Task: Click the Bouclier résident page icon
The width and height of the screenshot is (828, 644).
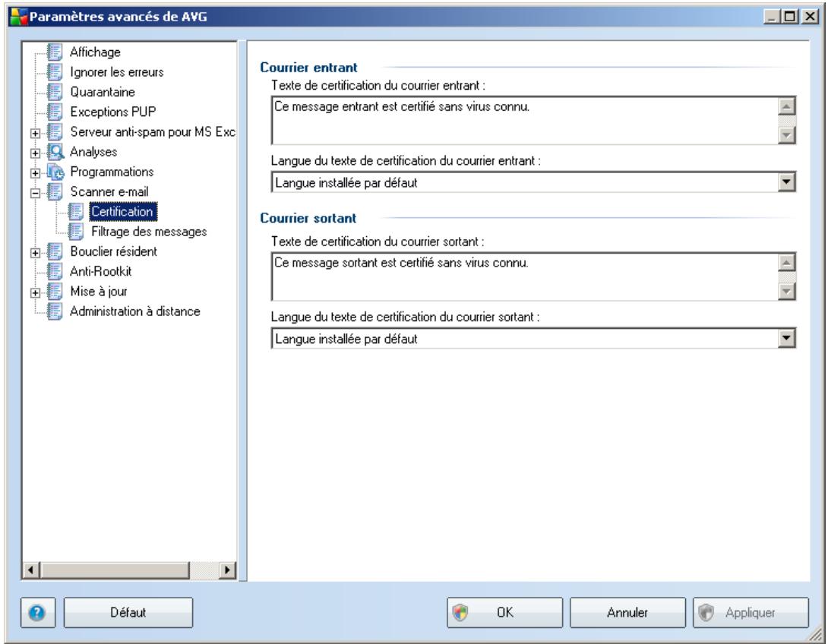Action: pyautogui.click(x=55, y=251)
